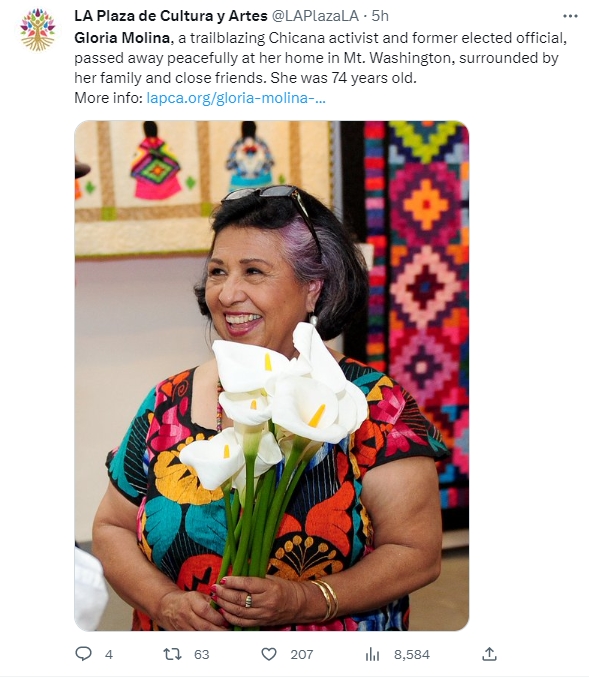
Task: Open the lapca.org/gloria-molina link
Action: coord(236,98)
